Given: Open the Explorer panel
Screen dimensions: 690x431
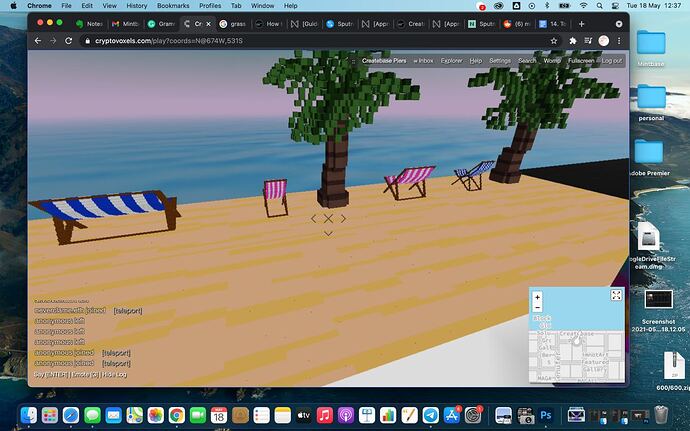Looking at the screenshot, I should (x=451, y=61).
